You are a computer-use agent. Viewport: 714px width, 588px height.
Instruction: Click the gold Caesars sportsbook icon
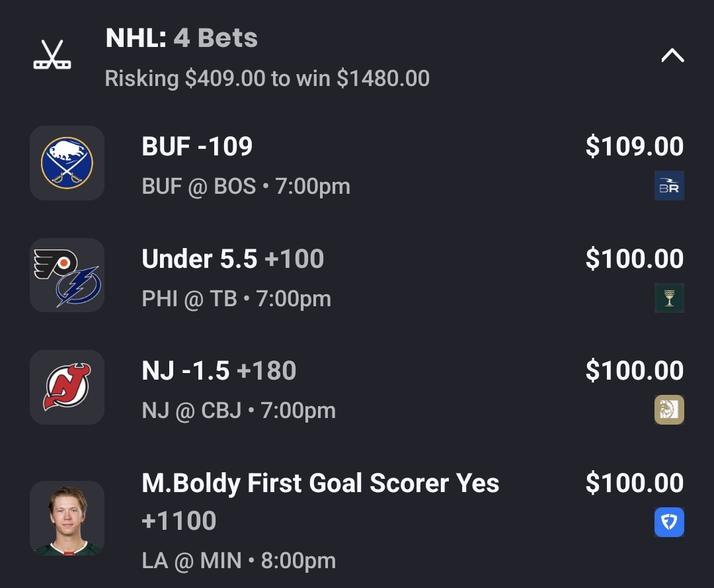[668, 409]
